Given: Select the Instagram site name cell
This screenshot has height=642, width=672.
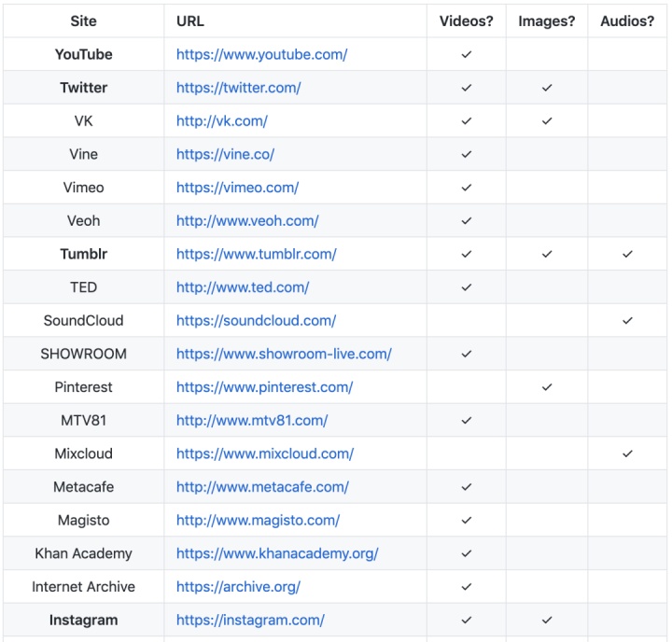Looking at the screenshot, I should point(84,621).
